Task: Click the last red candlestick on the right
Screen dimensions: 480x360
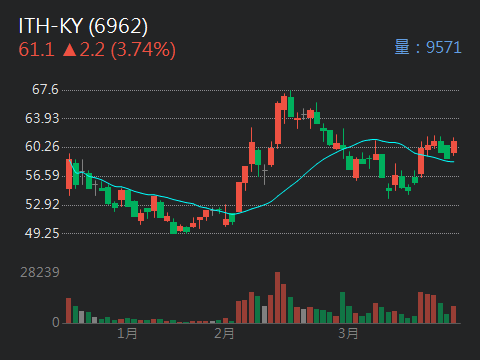Action: (454, 147)
